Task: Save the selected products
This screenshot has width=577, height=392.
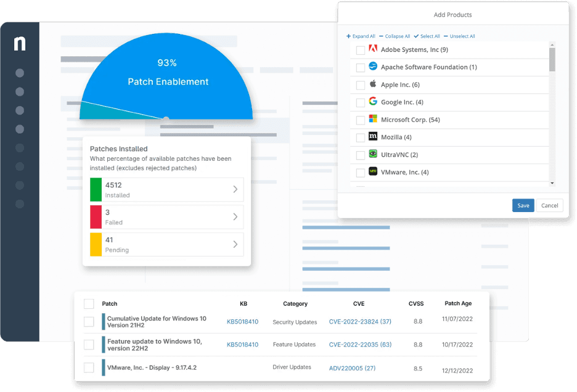Action: pos(523,205)
